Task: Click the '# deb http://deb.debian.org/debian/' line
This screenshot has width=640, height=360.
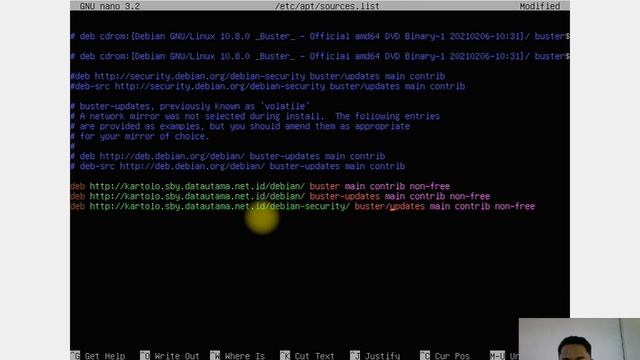Action: tap(228, 156)
